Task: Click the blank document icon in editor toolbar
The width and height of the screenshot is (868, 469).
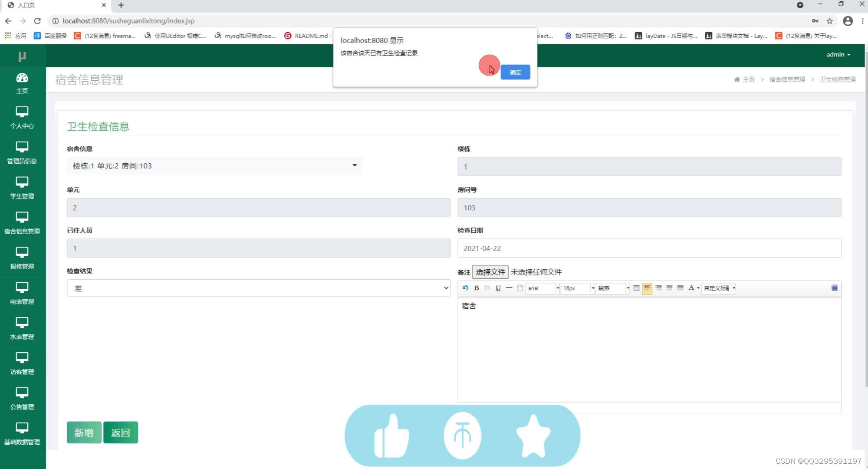Action: pyautogui.click(x=520, y=288)
